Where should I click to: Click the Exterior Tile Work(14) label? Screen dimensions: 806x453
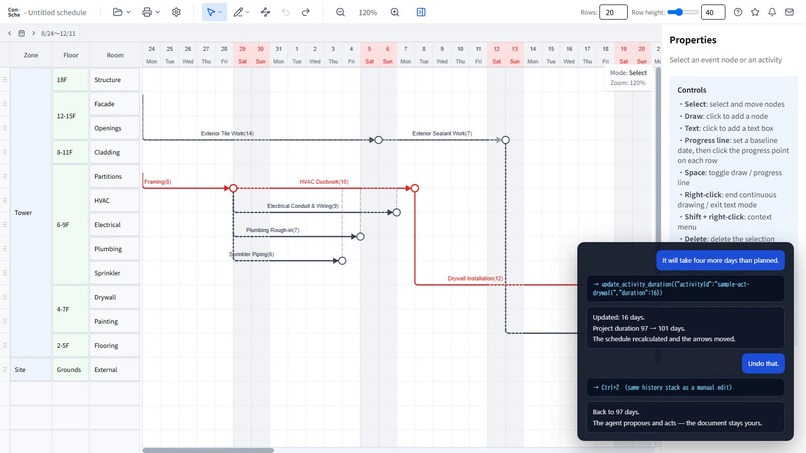click(x=227, y=133)
